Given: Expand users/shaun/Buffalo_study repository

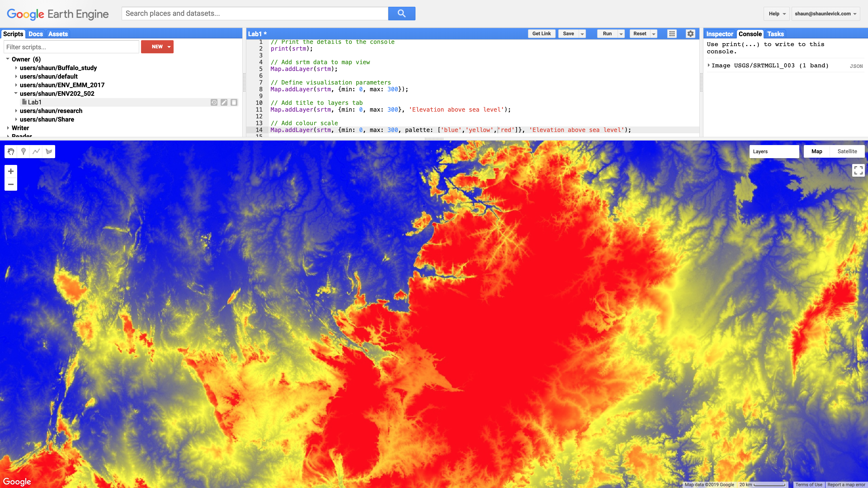Looking at the screenshot, I should pyautogui.click(x=16, y=68).
